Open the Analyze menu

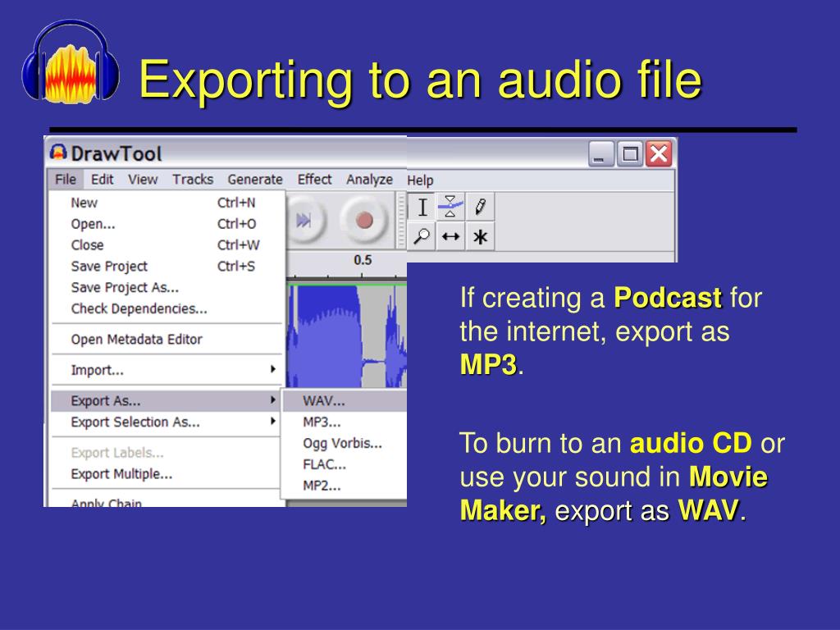369,180
